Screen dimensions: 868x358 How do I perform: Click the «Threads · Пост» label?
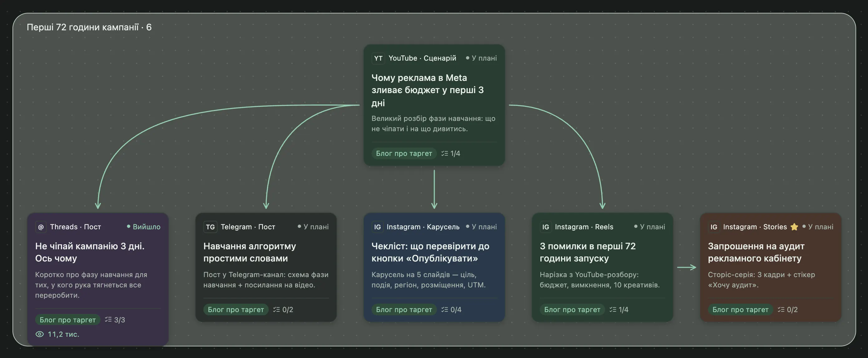[76, 227]
